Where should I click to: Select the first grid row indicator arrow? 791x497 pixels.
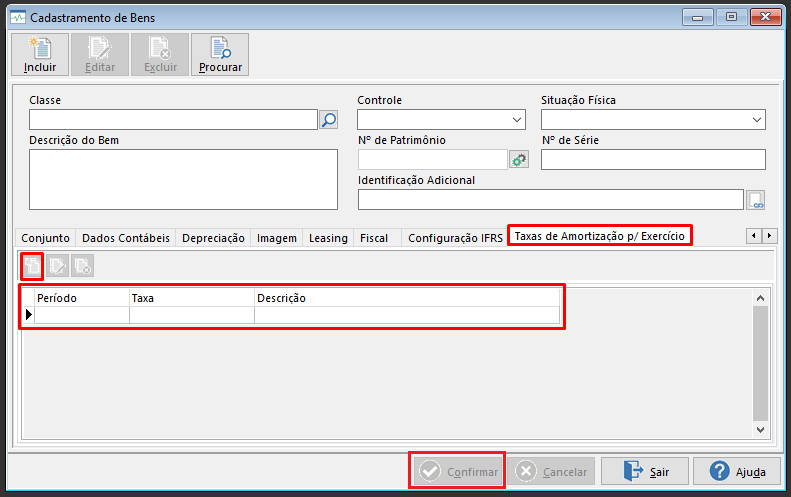[29, 315]
